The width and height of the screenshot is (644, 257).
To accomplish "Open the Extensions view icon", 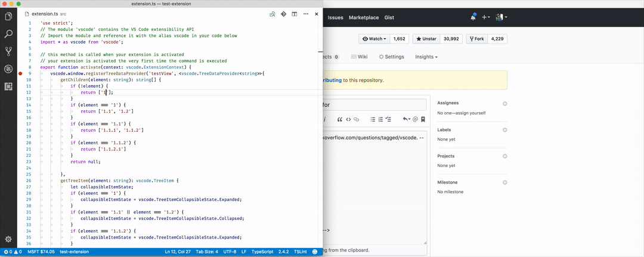I will click(x=8, y=86).
